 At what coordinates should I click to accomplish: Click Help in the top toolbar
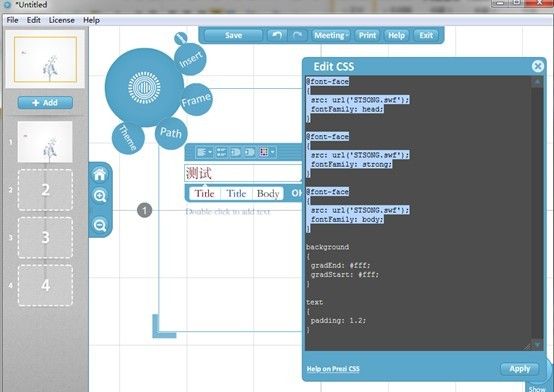[396, 35]
